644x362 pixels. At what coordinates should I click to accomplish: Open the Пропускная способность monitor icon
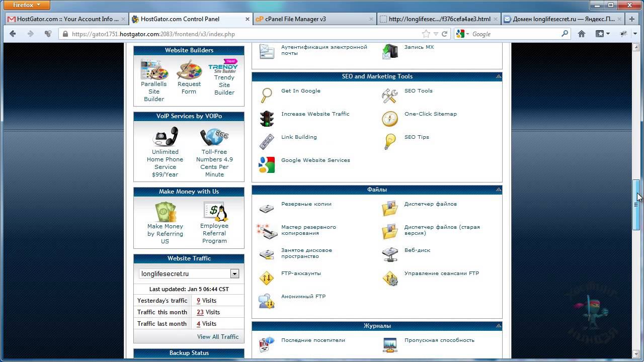point(389,345)
